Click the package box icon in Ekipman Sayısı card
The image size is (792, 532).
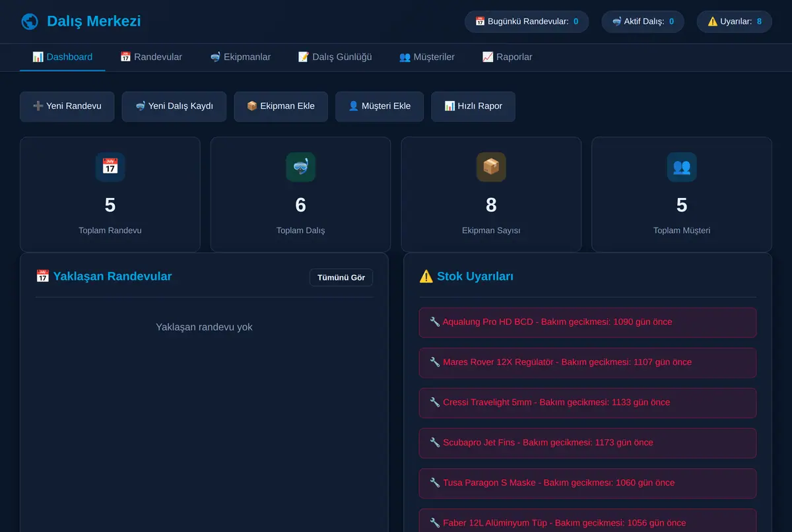tap(491, 167)
